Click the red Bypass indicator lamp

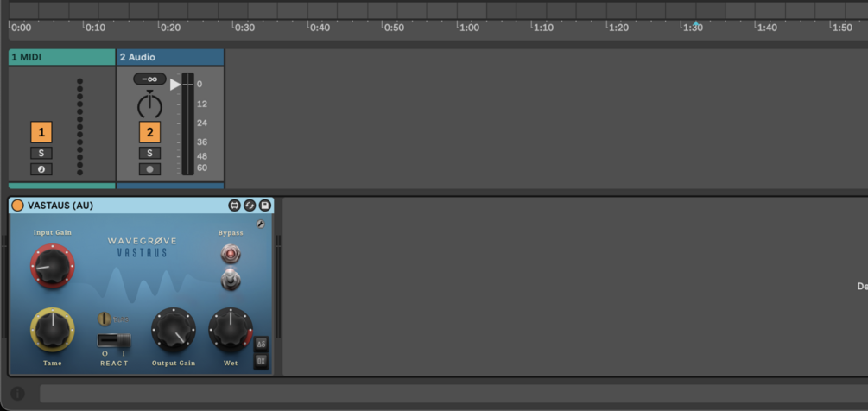(231, 254)
